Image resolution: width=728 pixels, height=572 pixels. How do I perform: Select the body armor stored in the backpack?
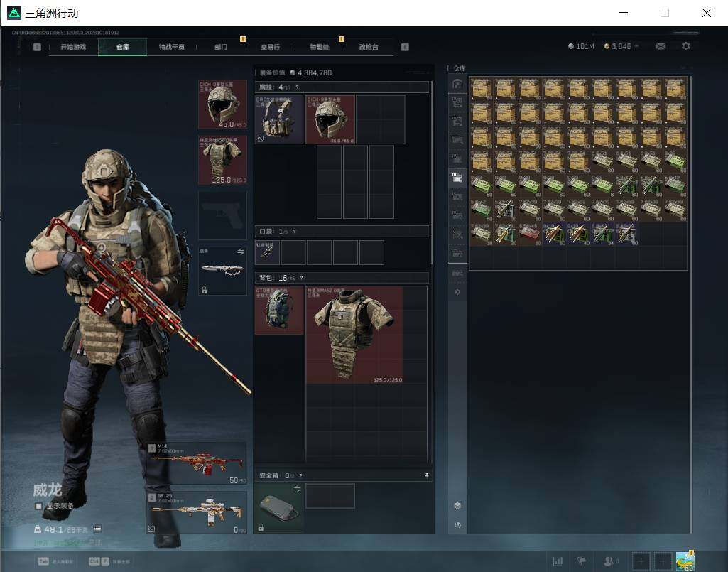click(354, 335)
